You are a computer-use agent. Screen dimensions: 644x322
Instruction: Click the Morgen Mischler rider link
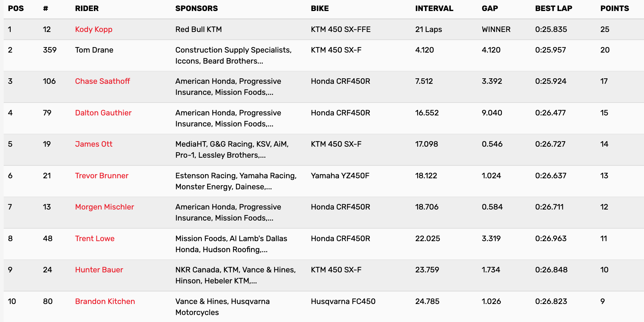(x=105, y=207)
